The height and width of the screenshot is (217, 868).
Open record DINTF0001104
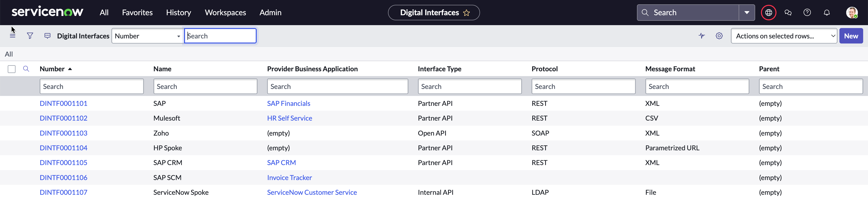point(63,148)
